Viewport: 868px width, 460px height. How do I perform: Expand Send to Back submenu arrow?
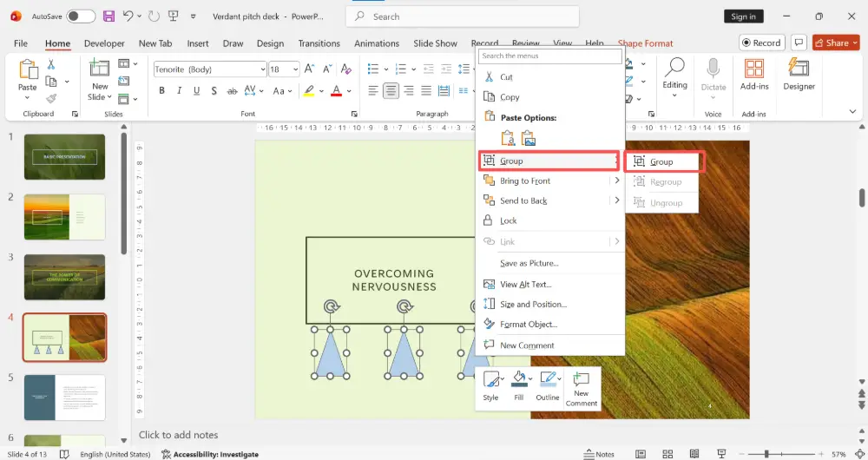point(616,200)
